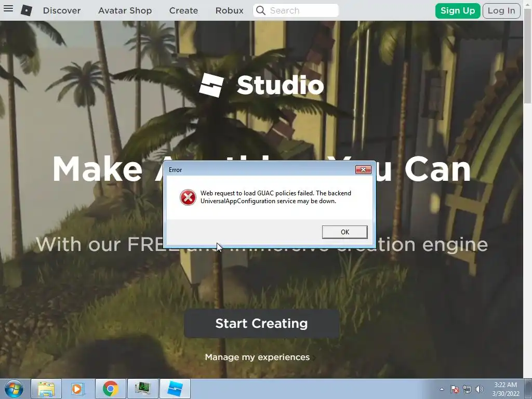Click the red error icon in dialog

(x=188, y=197)
